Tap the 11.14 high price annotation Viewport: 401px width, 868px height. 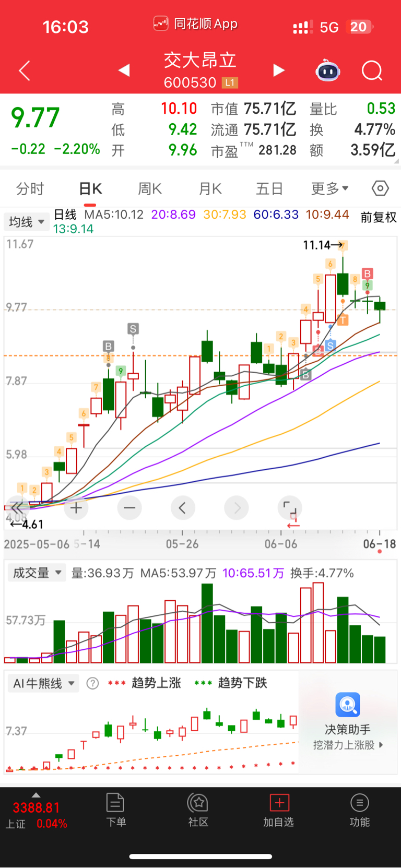tap(323, 245)
